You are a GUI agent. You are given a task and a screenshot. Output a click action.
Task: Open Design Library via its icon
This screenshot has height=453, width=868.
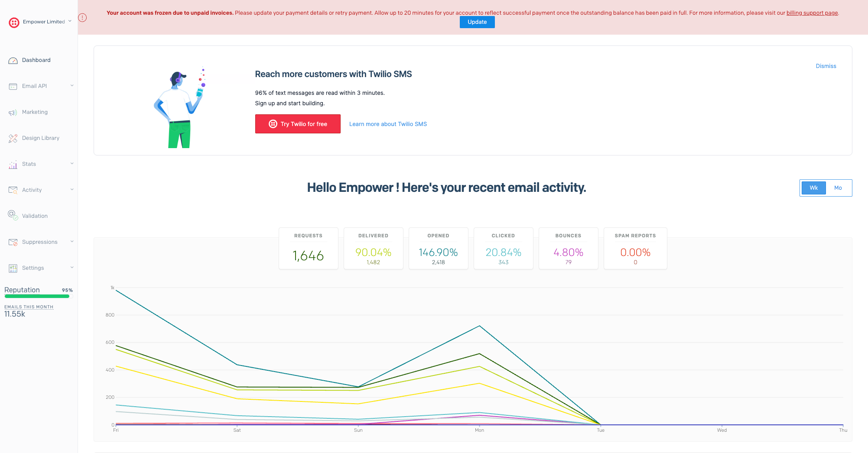pyautogui.click(x=13, y=139)
